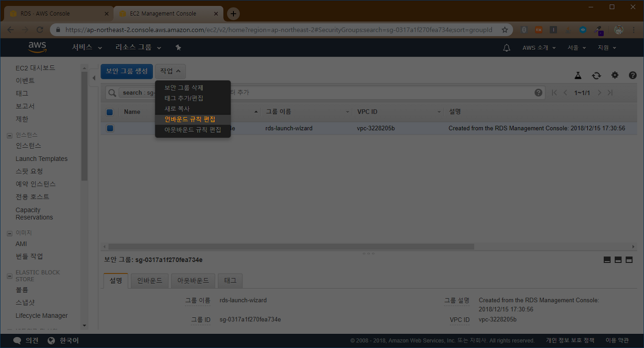Image resolution: width=644 pixels, height=348 pixels.
Task: Toggle checkbox for rds-launch-wizard row
Action: click(110, 128)
